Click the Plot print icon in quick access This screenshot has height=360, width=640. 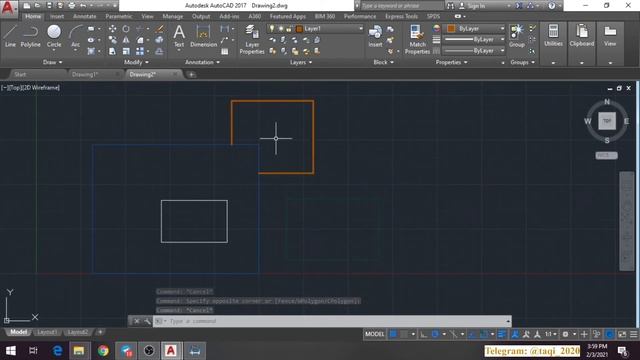(x=71, y=6)
